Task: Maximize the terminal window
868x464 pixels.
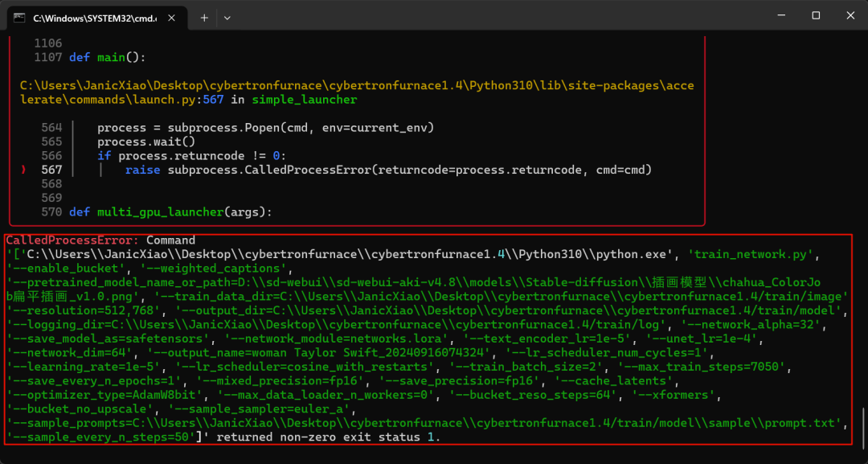Action: pos(816,15)
